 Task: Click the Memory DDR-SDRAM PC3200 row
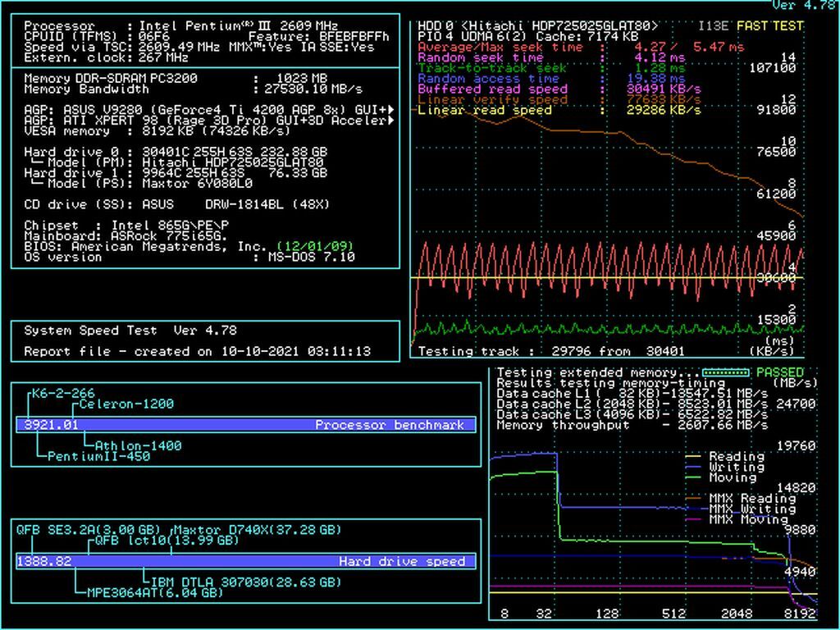coord(176,78)
